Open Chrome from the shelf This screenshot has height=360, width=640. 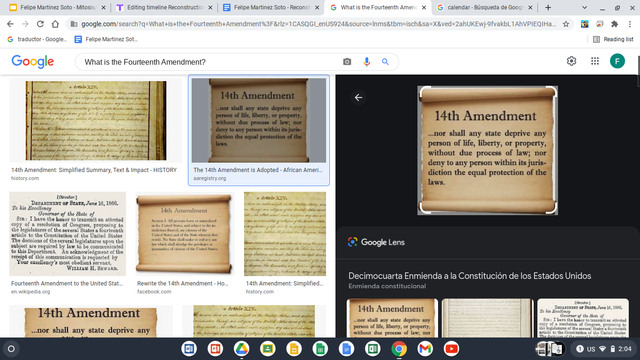(399, 349)
